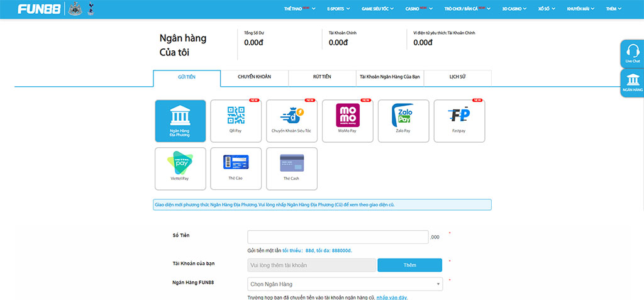644x300 pixels.
Task: Click the old interface notice banner
Action: point(322,204)
